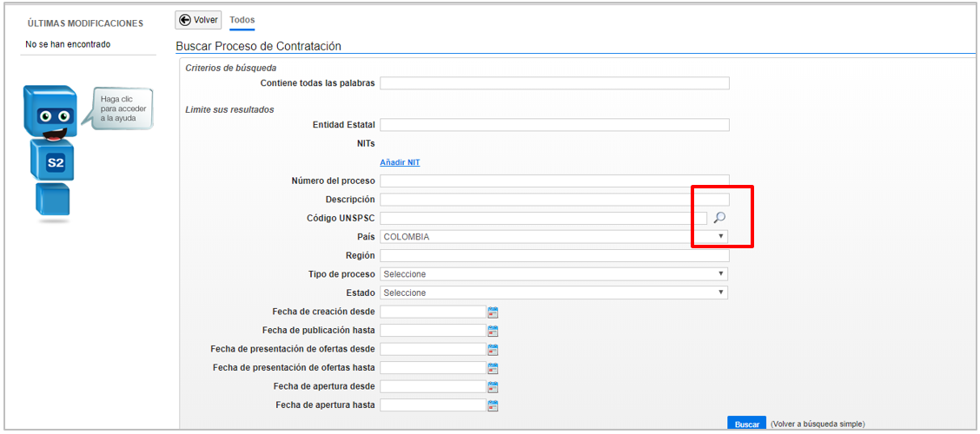Click the Volver back button
Screen dimensions: 980x434
click(x=198, y=20)
